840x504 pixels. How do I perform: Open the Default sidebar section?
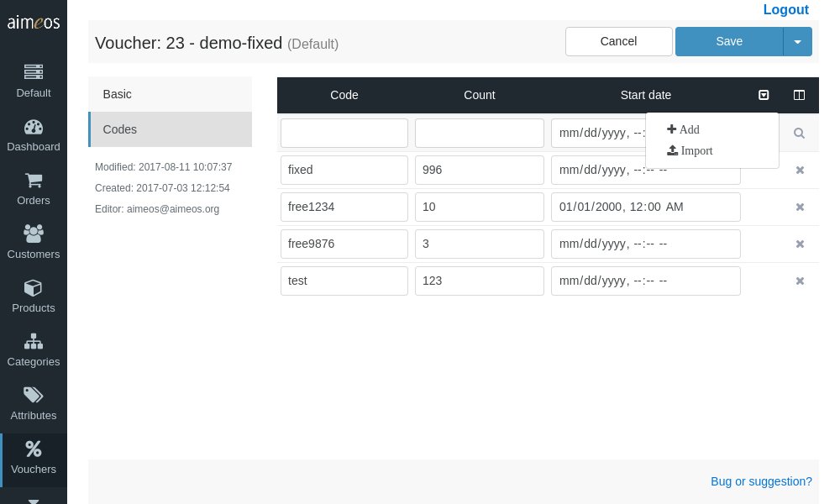coord(34,81)
